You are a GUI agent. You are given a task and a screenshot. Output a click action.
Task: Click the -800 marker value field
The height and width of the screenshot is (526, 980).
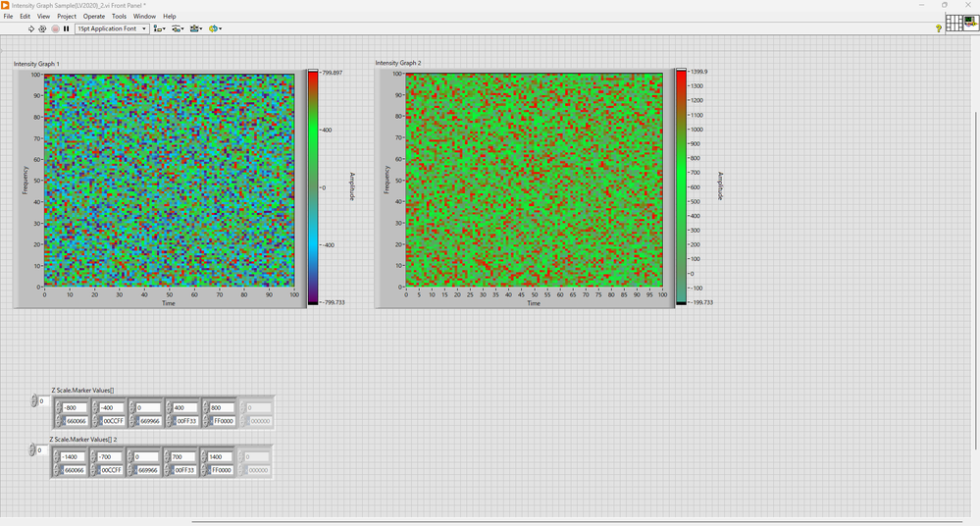click(x=75, y=408)
